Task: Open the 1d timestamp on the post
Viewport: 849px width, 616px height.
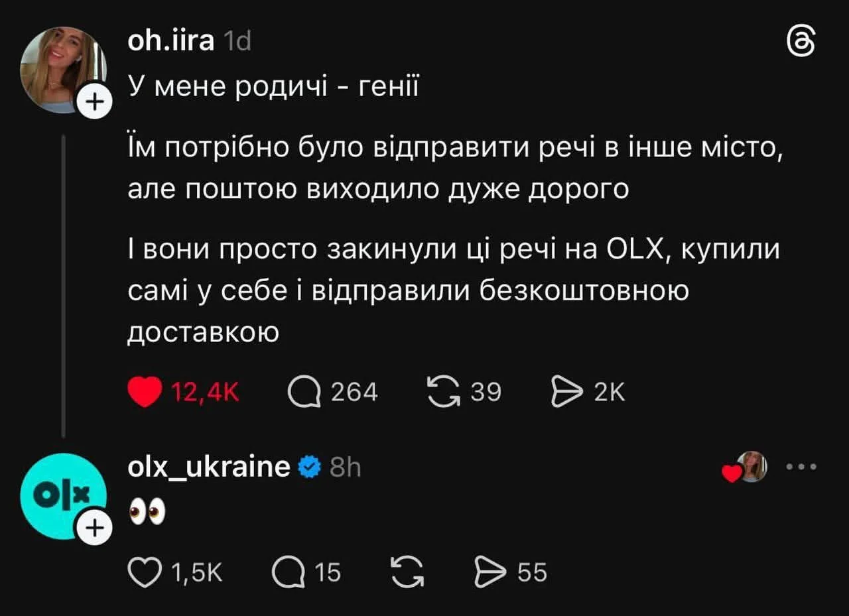Action: point(237,42)
